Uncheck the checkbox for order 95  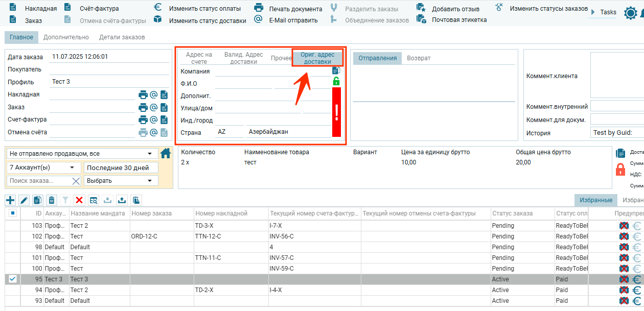coord(13,279)
